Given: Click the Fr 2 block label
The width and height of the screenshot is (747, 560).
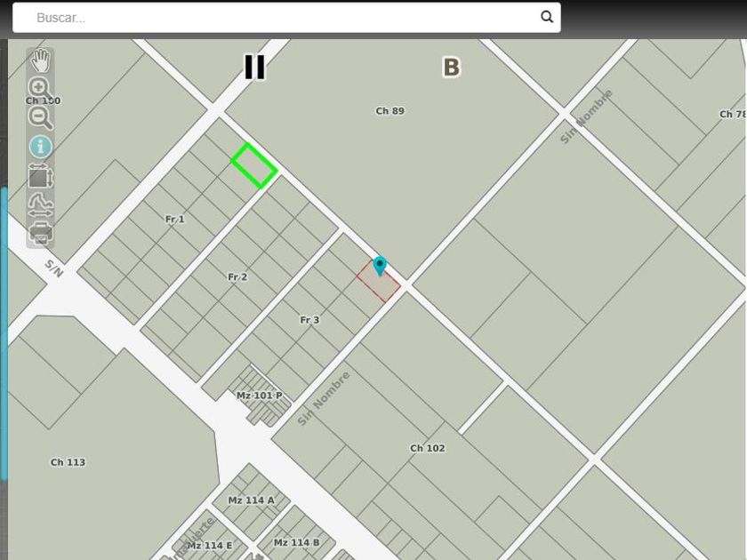Looking at the screenshot, I should [x=237, y=277].
